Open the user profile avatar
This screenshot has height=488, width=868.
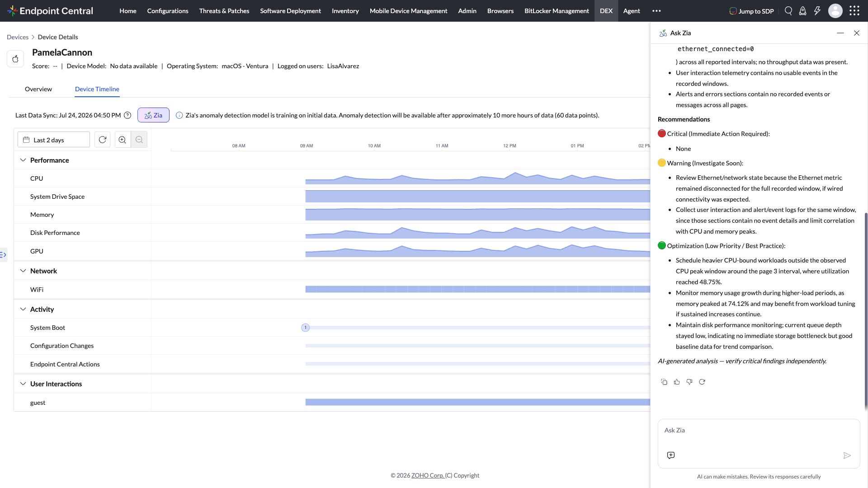click(x=835, y=11)
